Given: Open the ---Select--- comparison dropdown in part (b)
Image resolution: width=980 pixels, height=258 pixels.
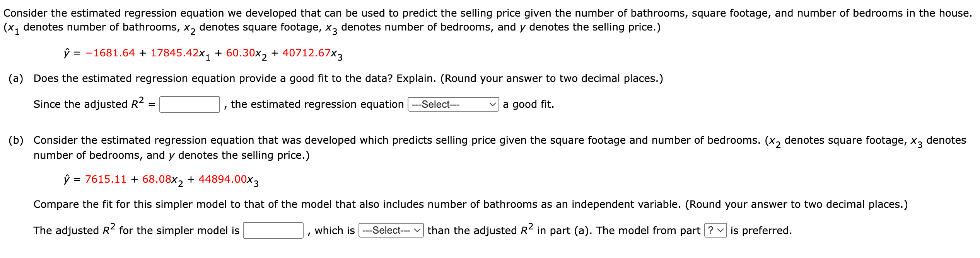Looking at the screenshot, I should [x=391, y=231].
